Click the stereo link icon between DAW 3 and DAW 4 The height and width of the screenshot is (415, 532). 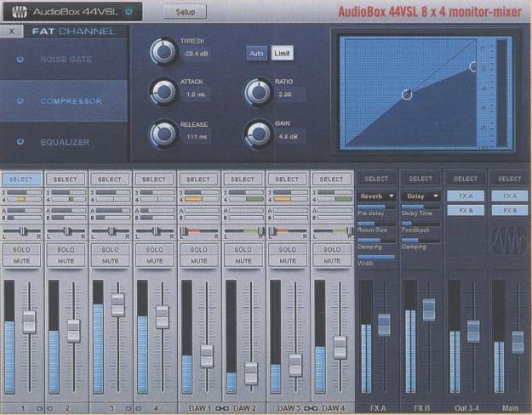coord(311,408)
